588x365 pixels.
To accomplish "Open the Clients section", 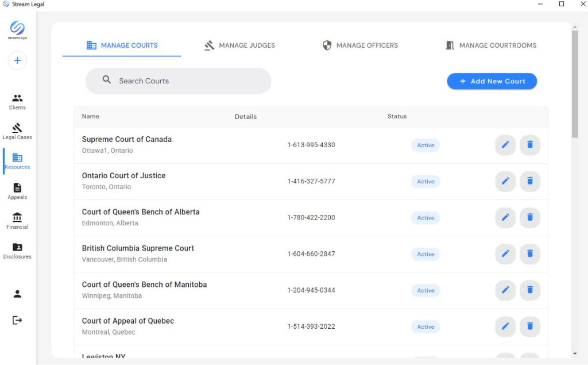I will pyautogui.click(x=17, y=102).
